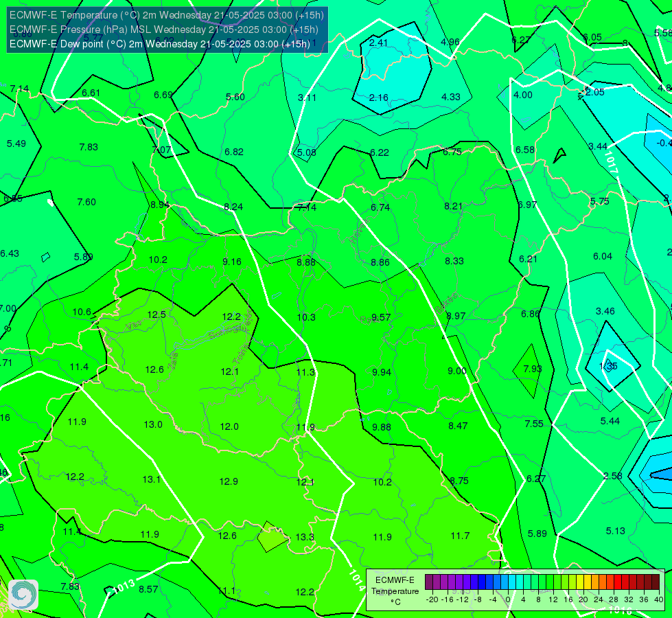The image size is (672, 618).
Task: Click the 4.96 temperature value
Action: tap(450, 42)
